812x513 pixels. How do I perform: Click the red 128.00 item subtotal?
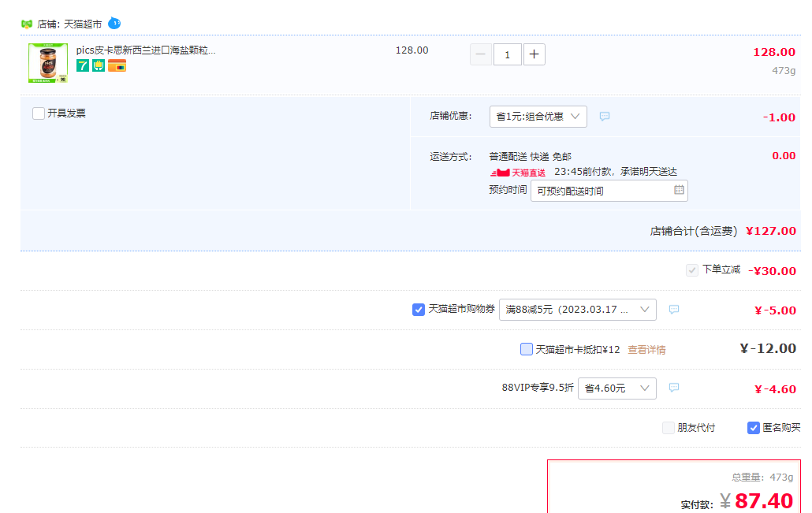pyautogui.click(x=774, y=52)
